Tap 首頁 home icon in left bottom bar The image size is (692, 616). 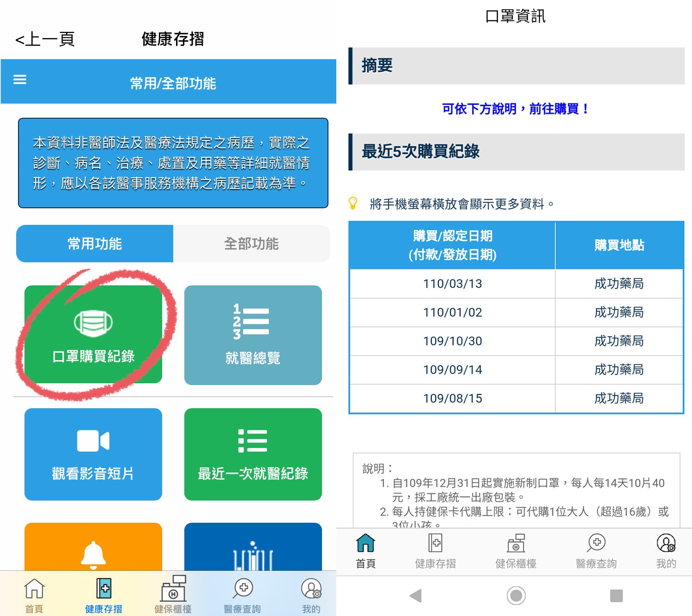point(34,596)
